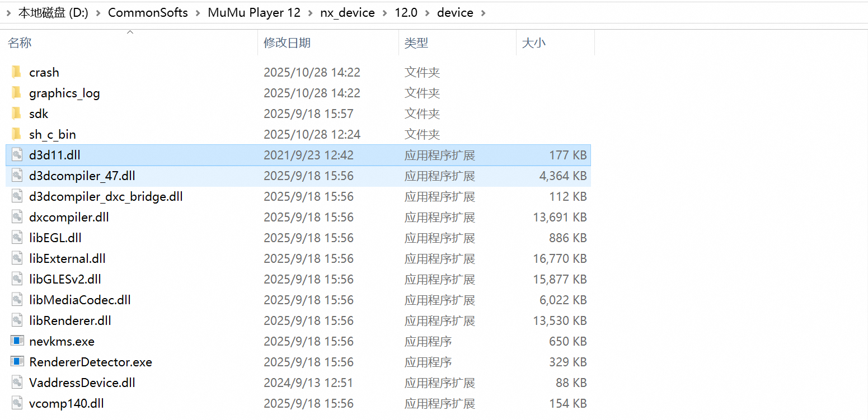The width and height of the screenshot is (868, 420).
Task: Click the 2021/9/23 12:42 date of d3d11.dll
Action: point(308,155)
